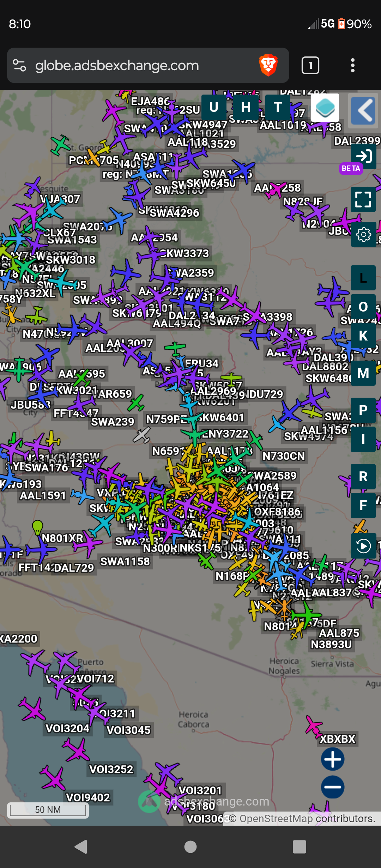
Task: Click the F button
Action: (x=363, y=506)
